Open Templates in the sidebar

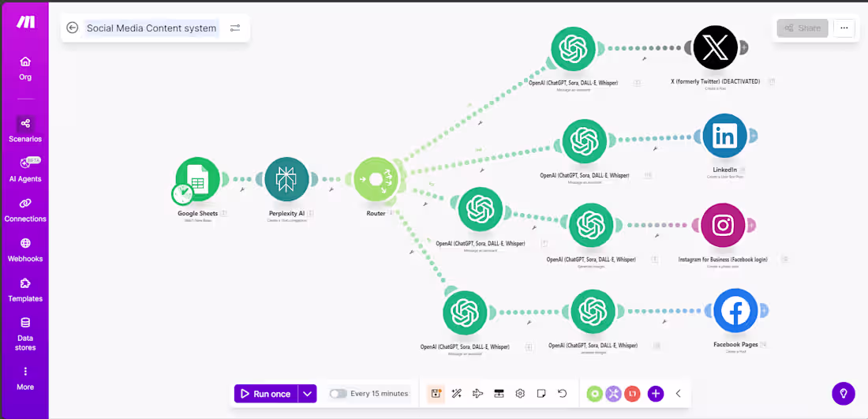[25, 290]
